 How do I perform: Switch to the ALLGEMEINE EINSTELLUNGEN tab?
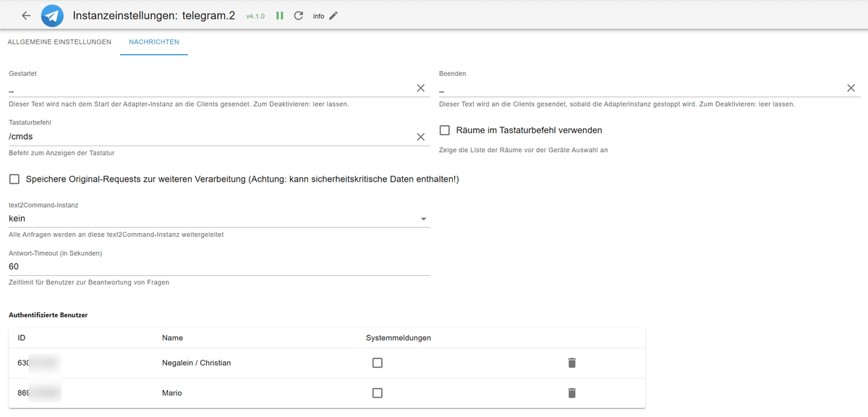58,42
